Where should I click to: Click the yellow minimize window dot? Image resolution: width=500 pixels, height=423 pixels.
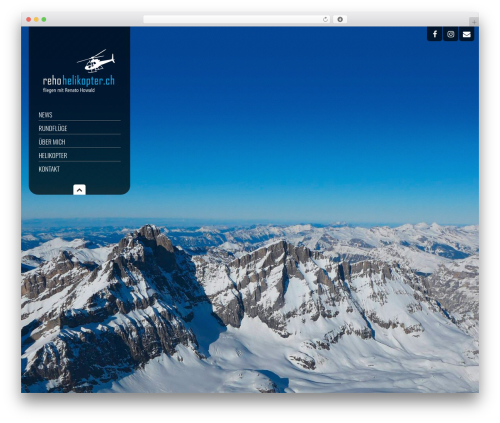36,19
